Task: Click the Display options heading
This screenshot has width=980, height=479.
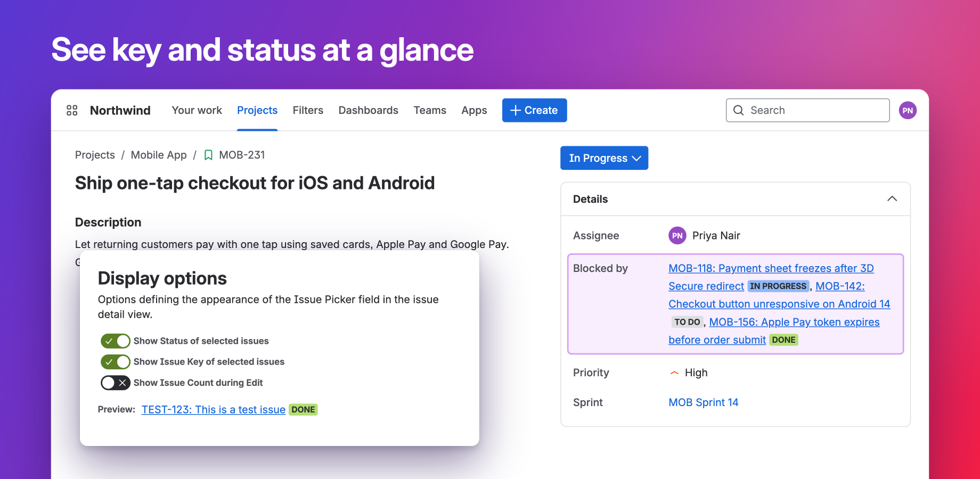Action: click(162, 278)
